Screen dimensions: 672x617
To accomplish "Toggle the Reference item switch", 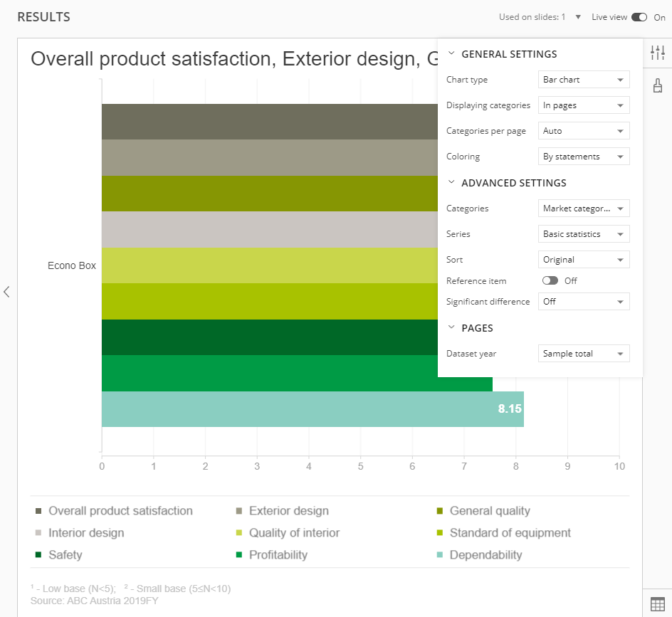I will [550, 280].
